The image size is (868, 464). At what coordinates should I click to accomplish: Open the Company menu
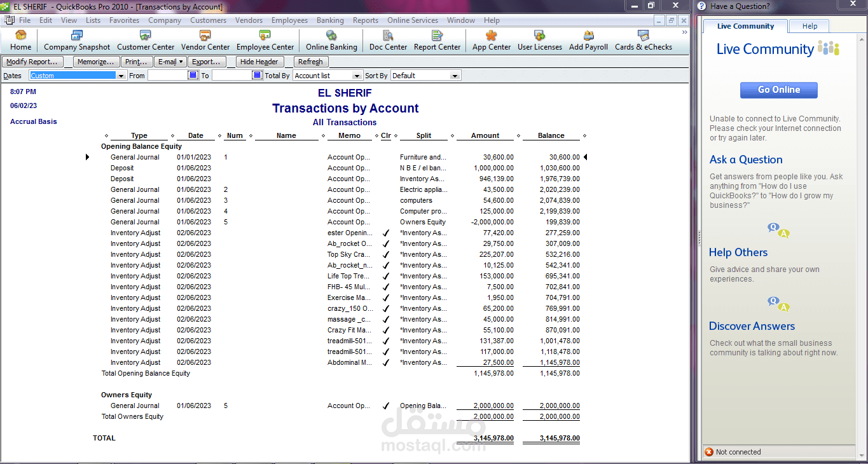[x=165, y=20]
